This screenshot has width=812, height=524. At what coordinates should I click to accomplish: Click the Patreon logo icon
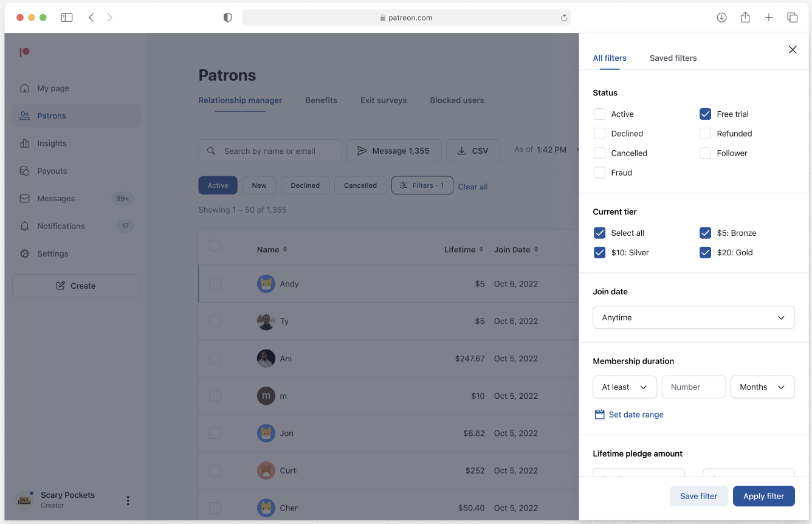(24, 52)
